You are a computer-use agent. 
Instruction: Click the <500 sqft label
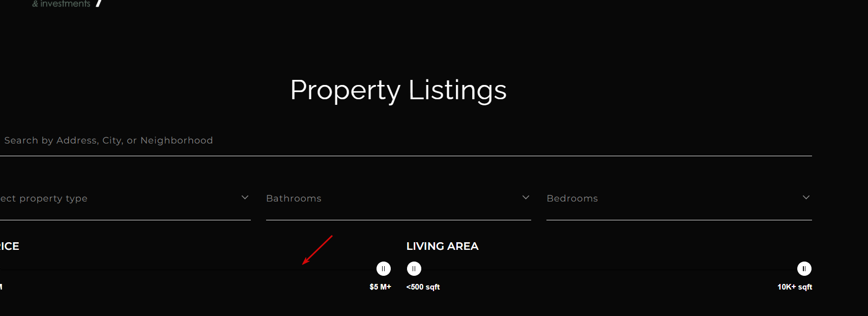click(x=423, y=287)
